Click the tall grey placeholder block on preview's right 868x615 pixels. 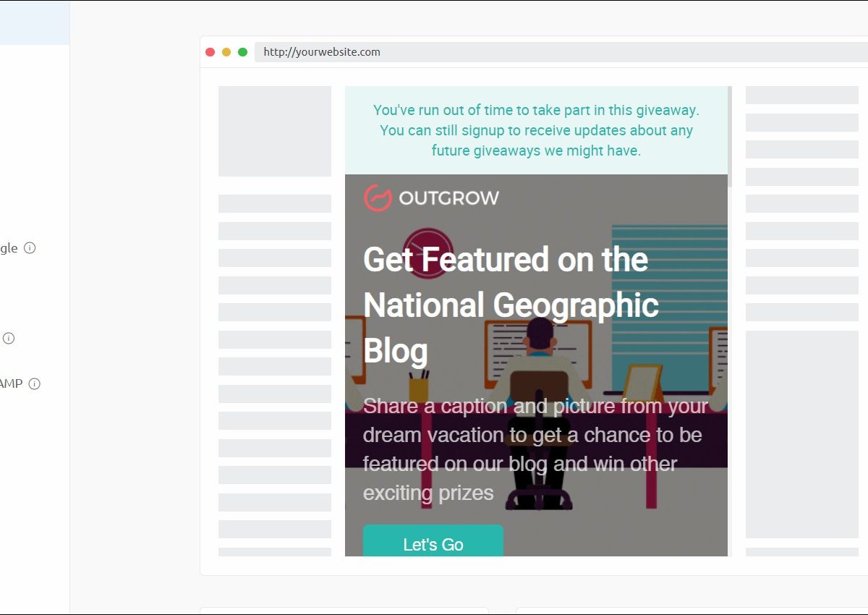(801, 434)
